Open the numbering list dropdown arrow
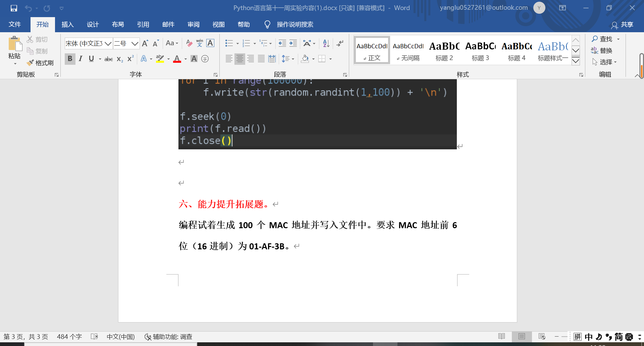Viewport: 644px width, 346px height. 255,44
